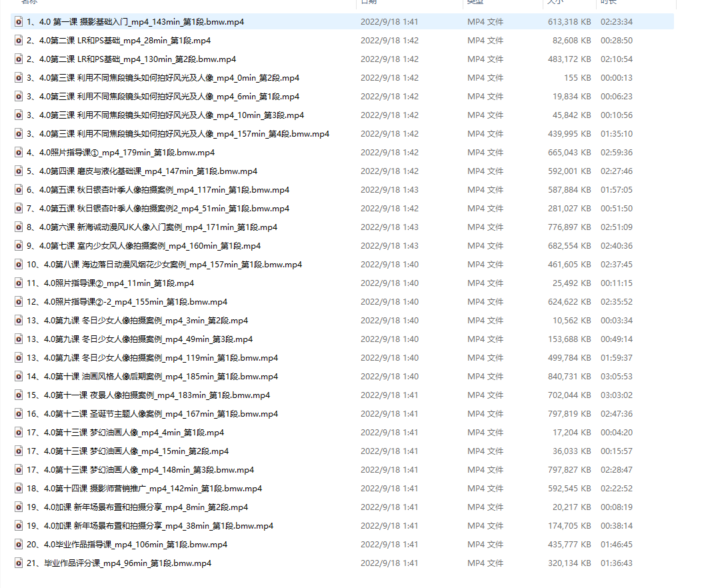Select file name 第十课 油画风格人像后期案例
This screenshot has height=588, width=712.
click(x=152, y=377)
